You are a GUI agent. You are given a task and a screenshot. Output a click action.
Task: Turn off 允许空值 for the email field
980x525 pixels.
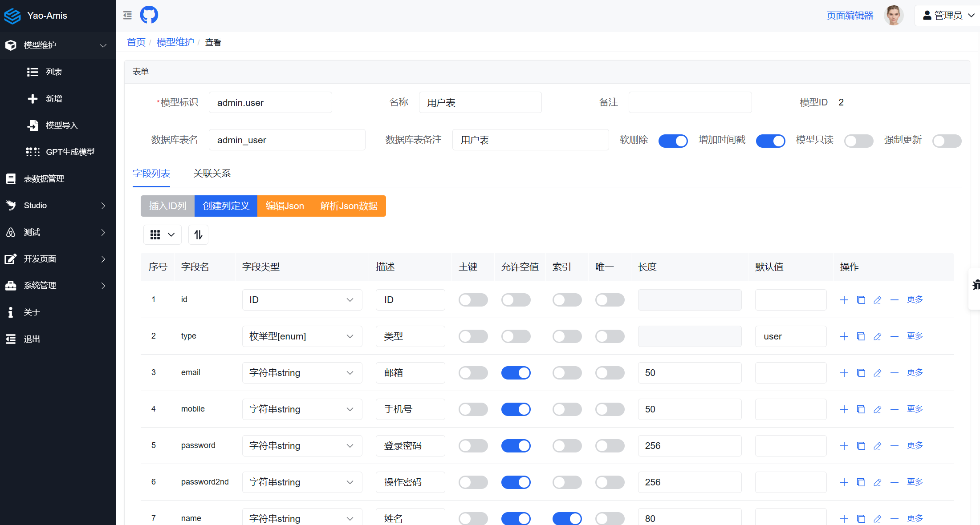coord(516,373)
